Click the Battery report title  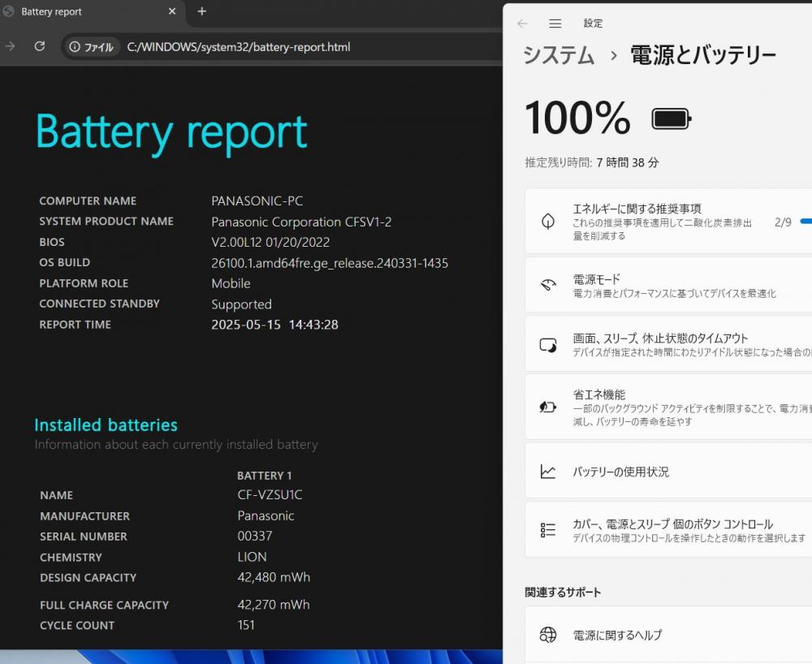click(171, 132)
